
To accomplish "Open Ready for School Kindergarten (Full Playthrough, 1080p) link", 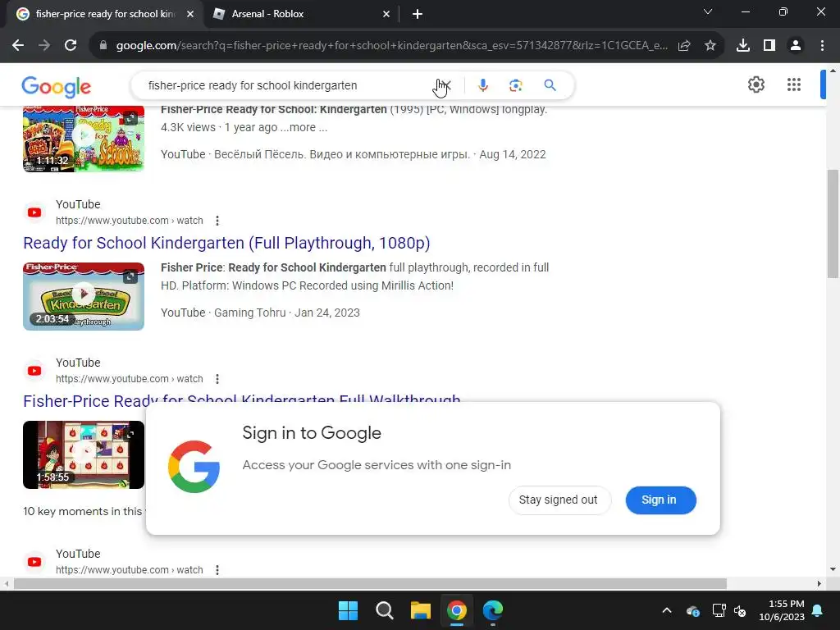I will point(226,243).
